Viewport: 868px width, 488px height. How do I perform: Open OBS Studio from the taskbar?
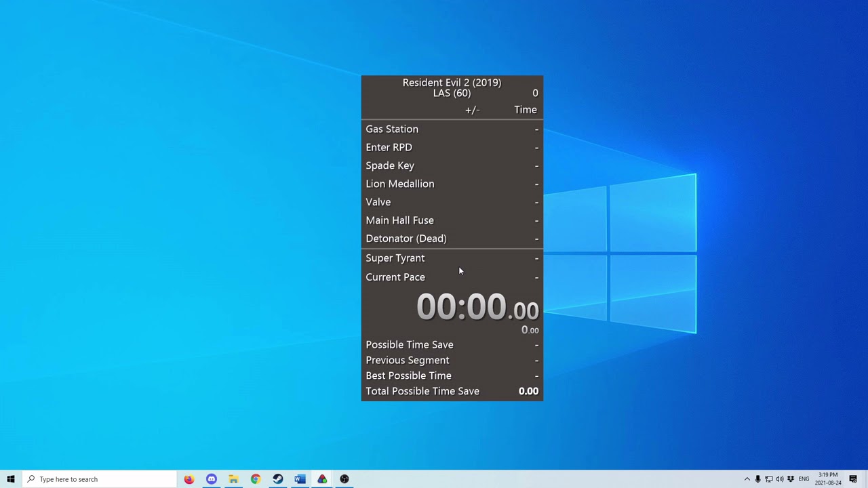click(344, 479)
